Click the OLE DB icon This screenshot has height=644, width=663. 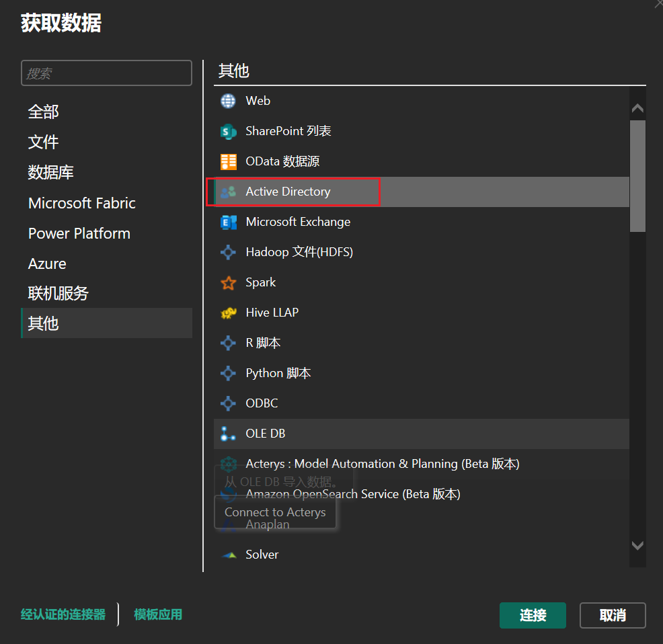click(229, 434)
